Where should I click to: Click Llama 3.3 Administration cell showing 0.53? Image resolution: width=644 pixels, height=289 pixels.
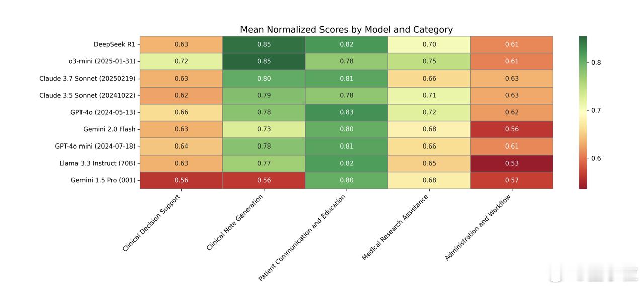click(512, 163)
